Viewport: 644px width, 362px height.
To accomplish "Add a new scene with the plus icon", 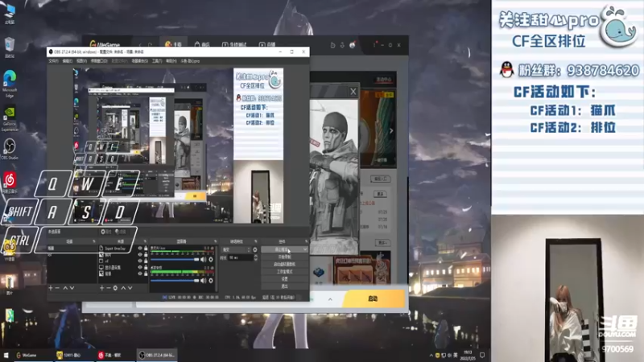I will tap(51, 288).
